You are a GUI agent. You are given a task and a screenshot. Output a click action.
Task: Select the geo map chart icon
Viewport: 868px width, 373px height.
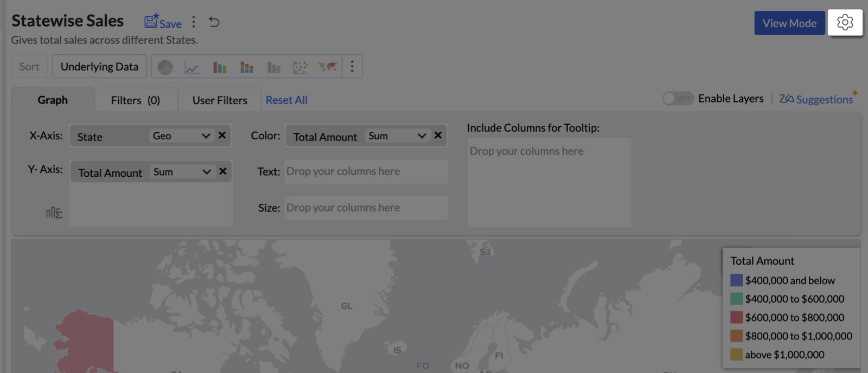pos(327,67)
